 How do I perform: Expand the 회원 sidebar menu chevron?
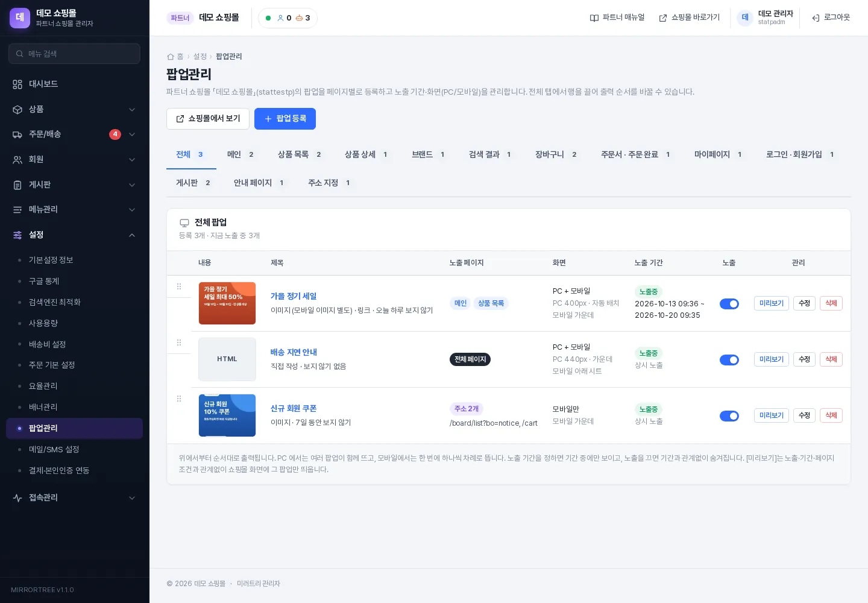point(132,160)
